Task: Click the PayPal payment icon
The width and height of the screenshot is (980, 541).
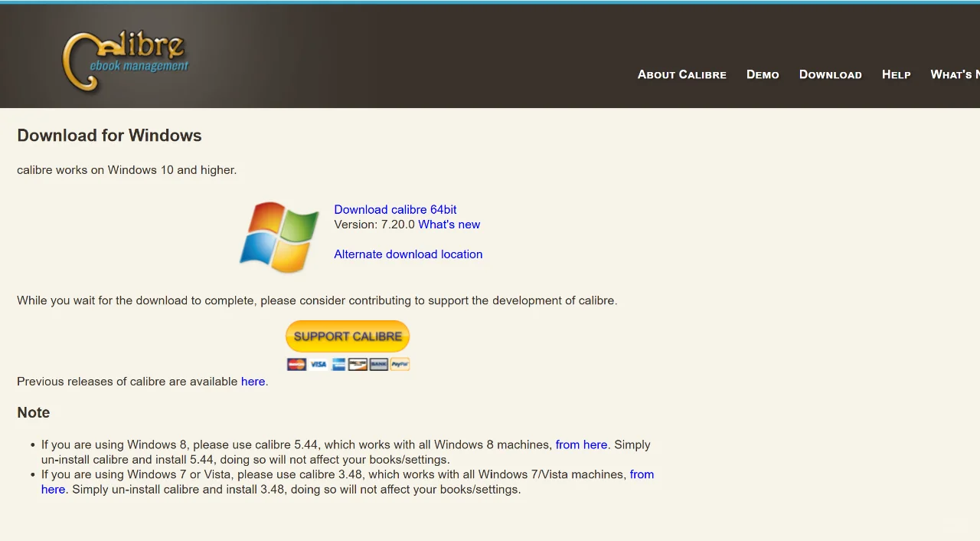Action: pos(400,365)
